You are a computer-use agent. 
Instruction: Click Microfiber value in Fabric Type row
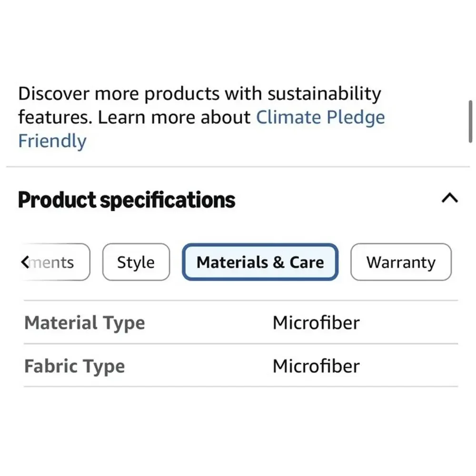(x=316, y=366)
